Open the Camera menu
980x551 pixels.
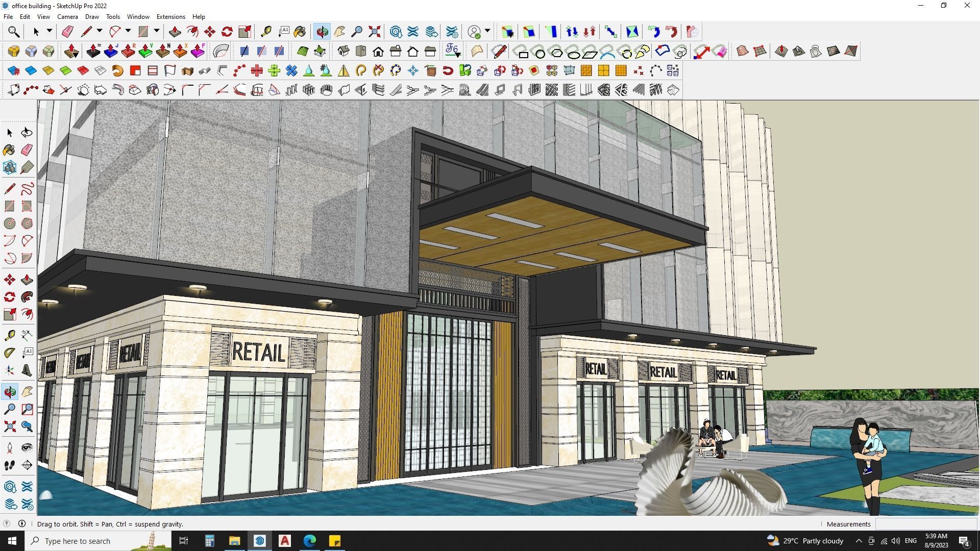(67, 17)
